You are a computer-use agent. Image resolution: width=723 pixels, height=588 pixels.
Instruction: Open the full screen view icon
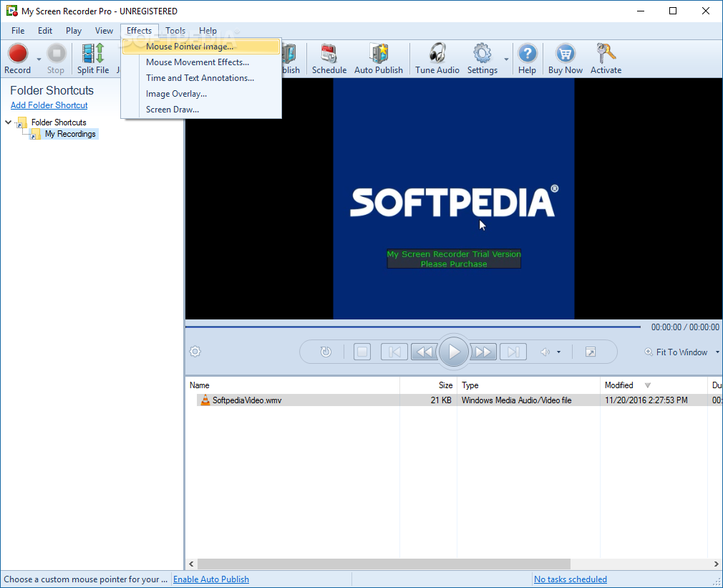pyautogui.click(x=590, y=352)
